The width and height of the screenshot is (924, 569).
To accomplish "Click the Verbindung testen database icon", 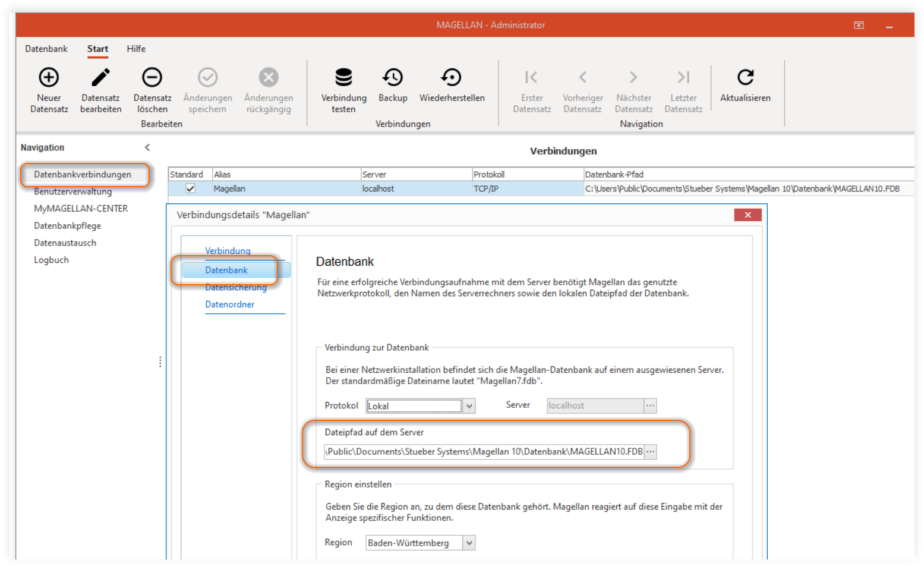I will 343,77.
